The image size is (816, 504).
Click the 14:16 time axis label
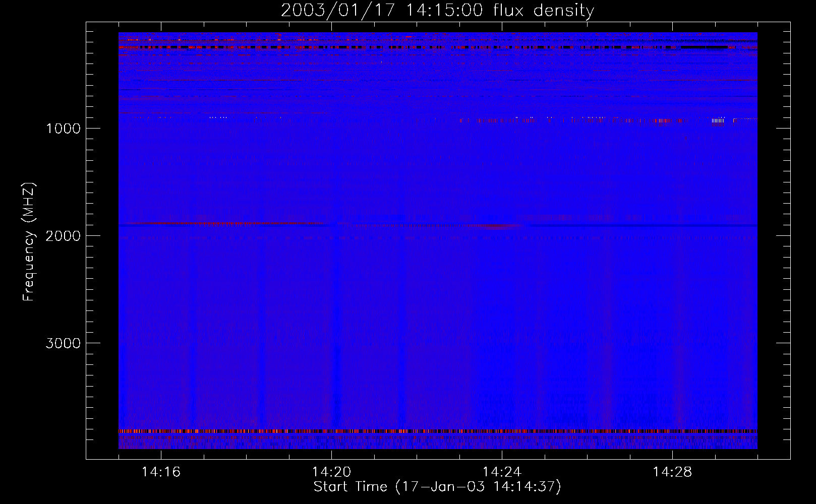pos(161,472)
